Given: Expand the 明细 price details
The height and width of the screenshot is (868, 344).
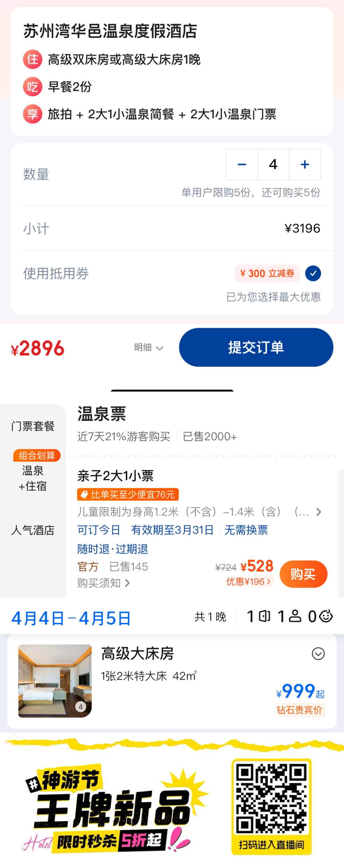Looking at the screenshot, I should pyautogui.click(x=149, y=347).
